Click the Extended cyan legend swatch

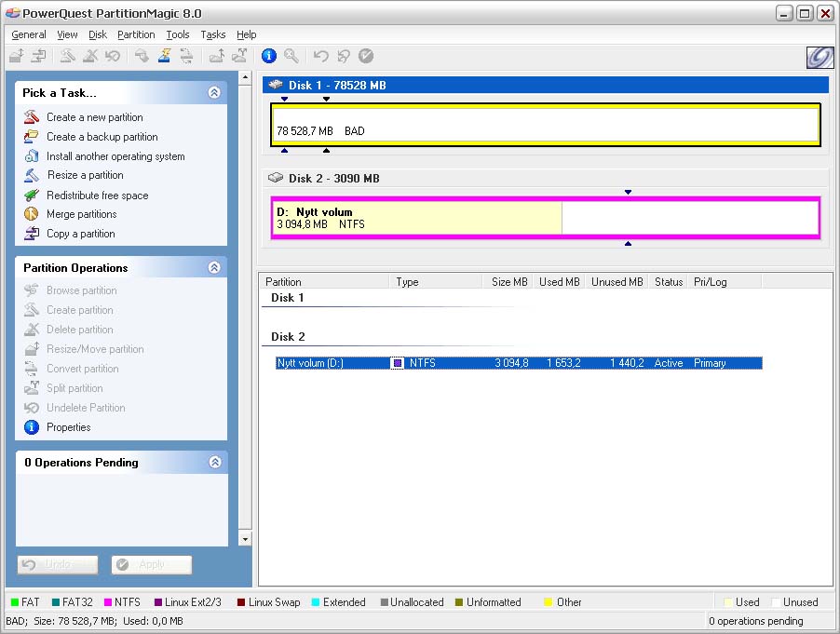(316, 601)
